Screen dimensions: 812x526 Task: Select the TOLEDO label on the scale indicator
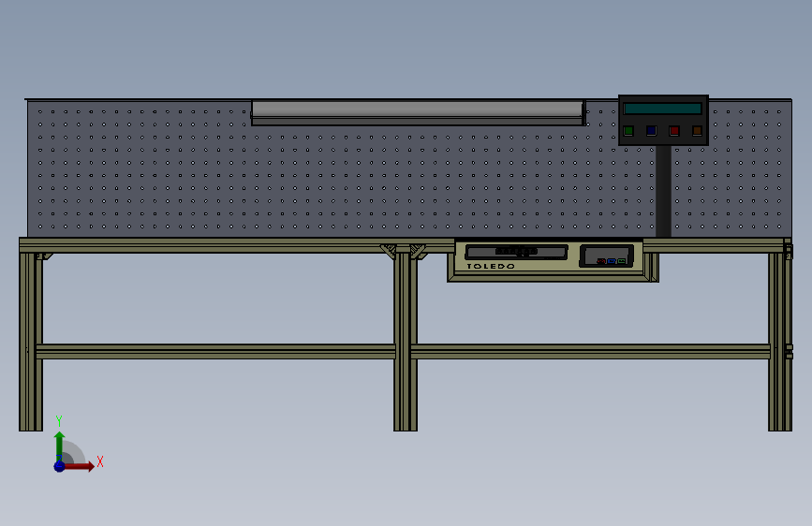point(491,266)
